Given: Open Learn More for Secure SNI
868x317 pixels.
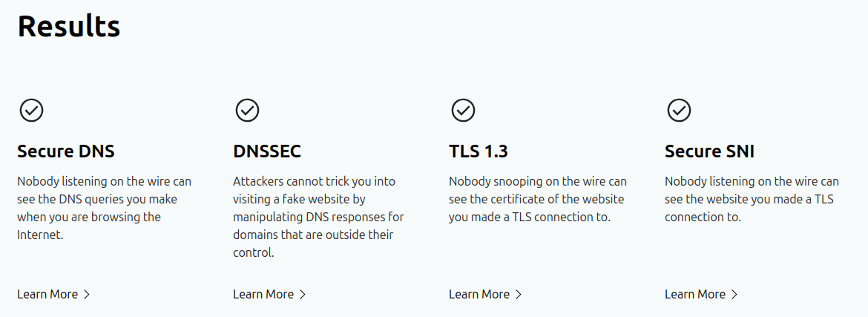Looking at the screenshot, I should point(695,295).
